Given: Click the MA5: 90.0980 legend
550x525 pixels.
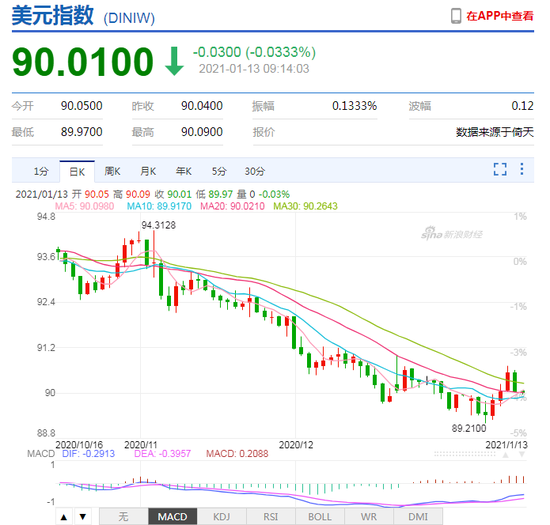Looking at the screenshot, I should click(x=85, y=206).
